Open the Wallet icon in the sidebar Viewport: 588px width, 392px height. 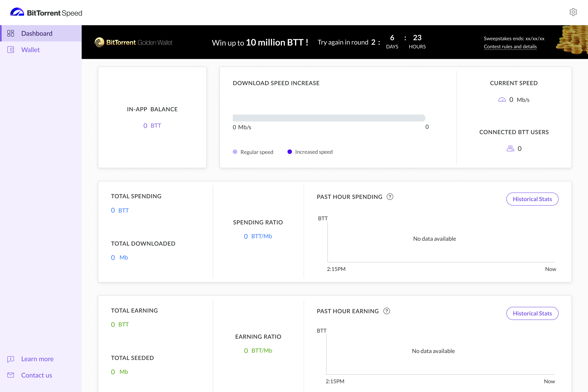[11, 50]
